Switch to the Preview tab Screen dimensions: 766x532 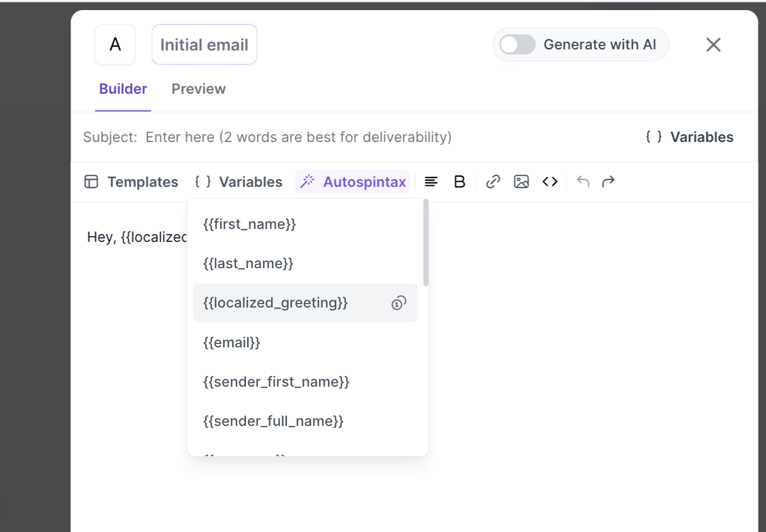(199, 89)
